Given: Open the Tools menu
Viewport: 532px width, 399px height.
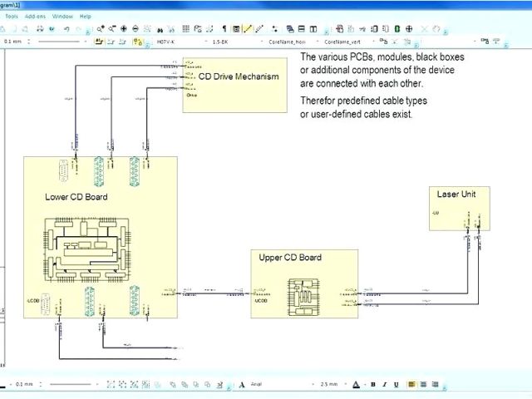Looking at the screenshot, I should point(12,16).
